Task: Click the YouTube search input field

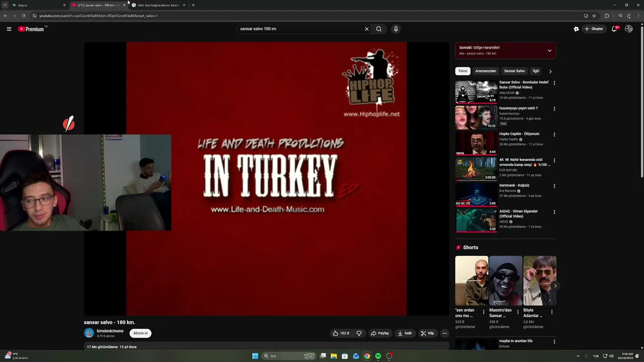Action: 301,29
